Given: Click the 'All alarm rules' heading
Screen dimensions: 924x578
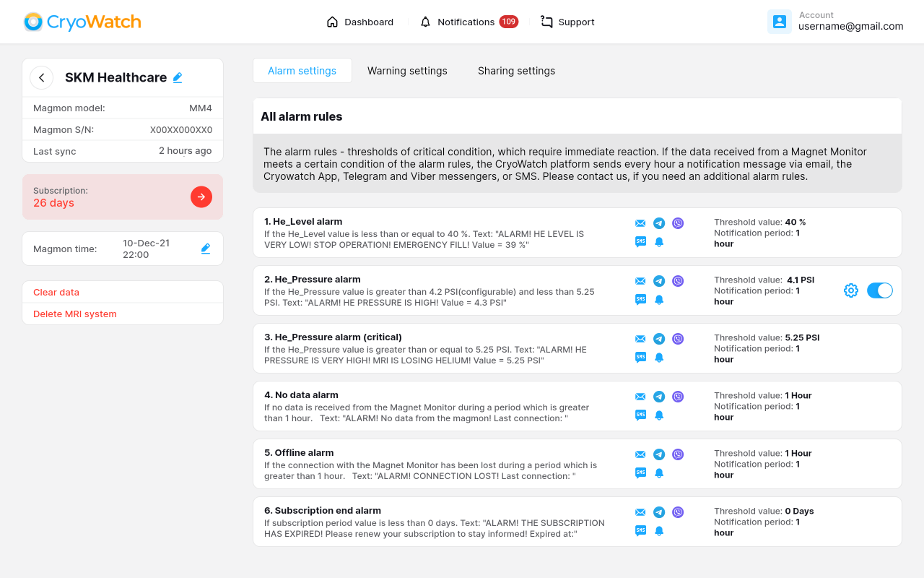Looking at the screenshot, I should tap(302, 116).
